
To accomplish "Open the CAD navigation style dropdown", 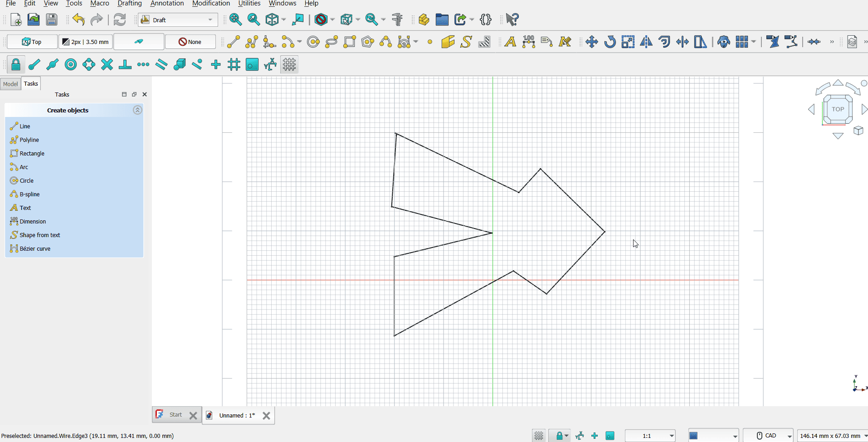I will coord(768,436).
